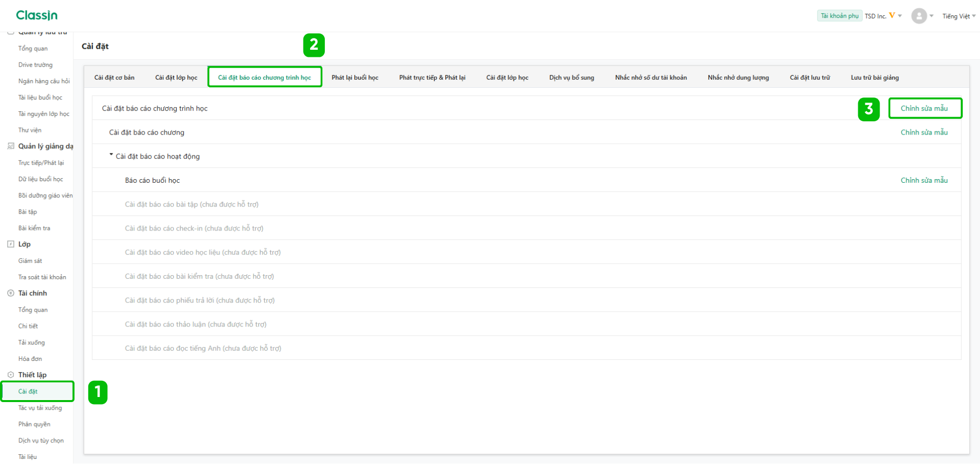Screen dimensions: 980x464
Task: Open Phân quyền in the sidebar
Action: (34, 424)
